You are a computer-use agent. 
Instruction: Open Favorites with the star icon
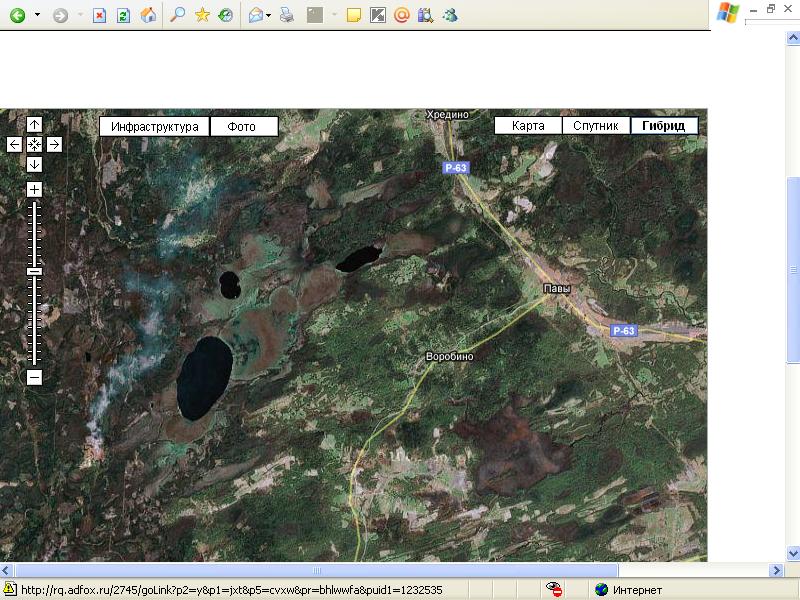coord(202,15)
